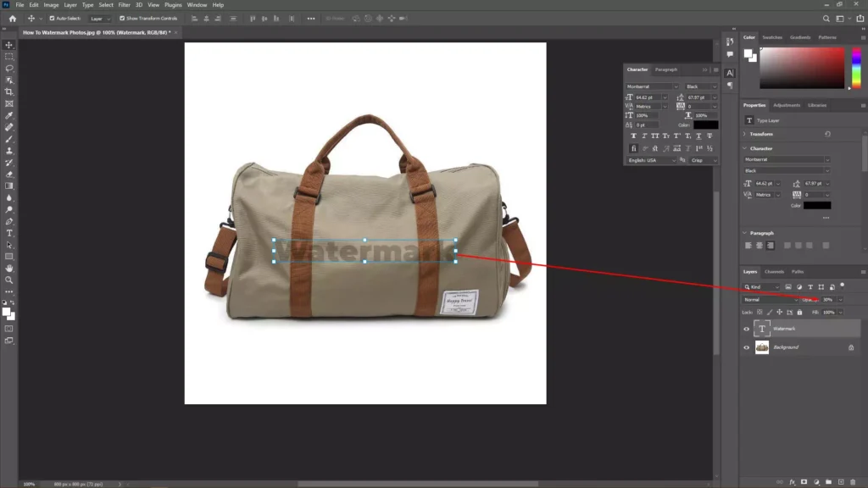Choose the Pen tool
The width and height of the screenshot is (868, 488).
coord(8,221)
